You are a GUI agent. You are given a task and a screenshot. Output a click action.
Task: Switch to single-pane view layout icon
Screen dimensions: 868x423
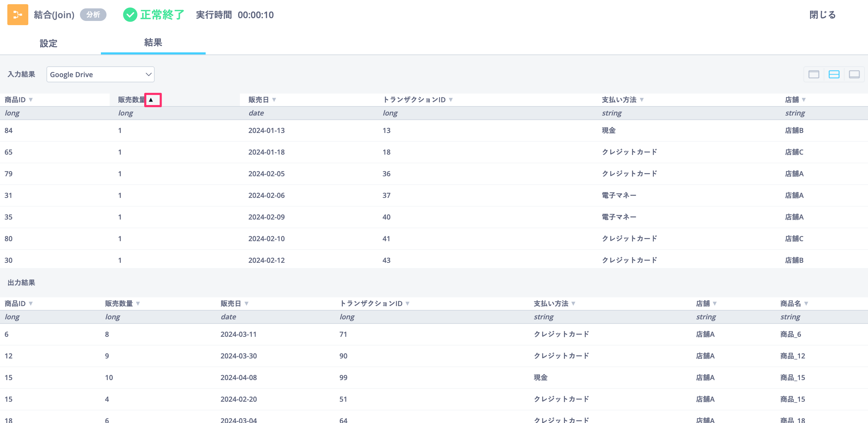click(814, 74)
